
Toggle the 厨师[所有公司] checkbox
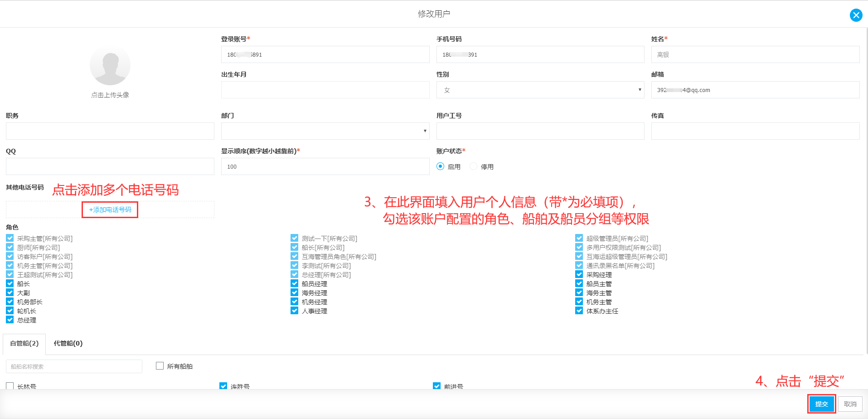pyautogui.click(x=10, y=247)
